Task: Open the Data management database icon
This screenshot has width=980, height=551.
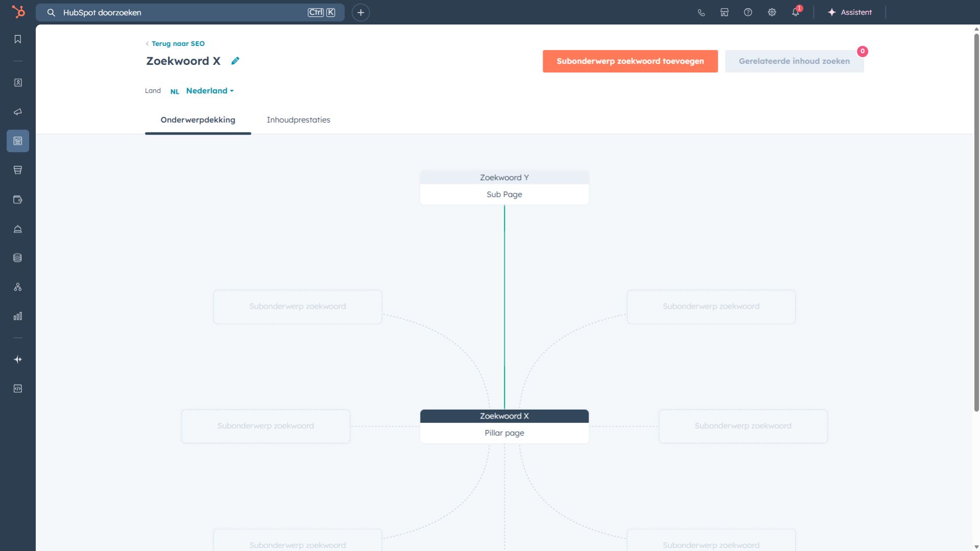Action: click(x=18, y=258)
